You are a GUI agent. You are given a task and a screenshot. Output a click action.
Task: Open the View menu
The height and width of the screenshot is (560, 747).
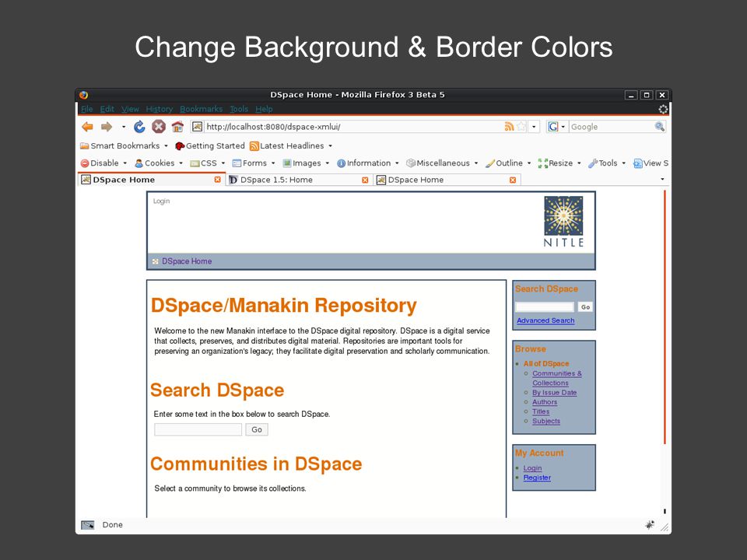pos(130,109)
